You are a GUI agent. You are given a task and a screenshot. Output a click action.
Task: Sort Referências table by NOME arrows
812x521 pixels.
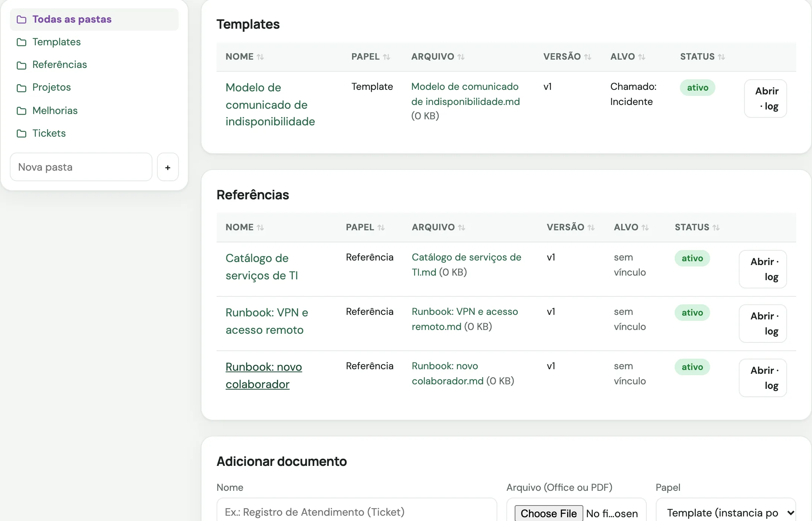pos(260,227)
